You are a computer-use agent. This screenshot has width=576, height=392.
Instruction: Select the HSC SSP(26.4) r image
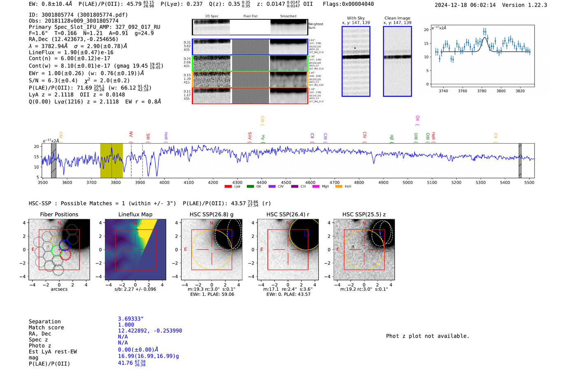point(288,250)
